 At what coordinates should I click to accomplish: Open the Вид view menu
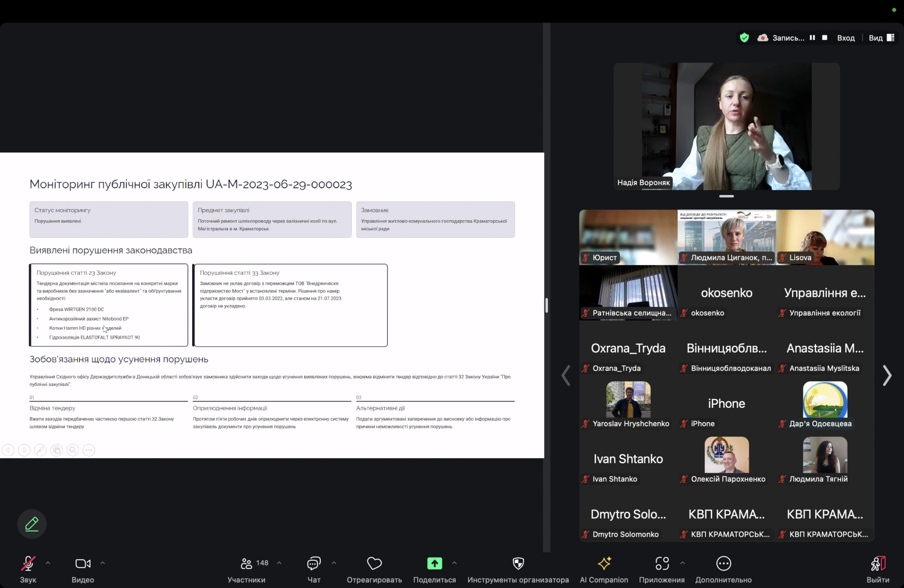point(881,38)
